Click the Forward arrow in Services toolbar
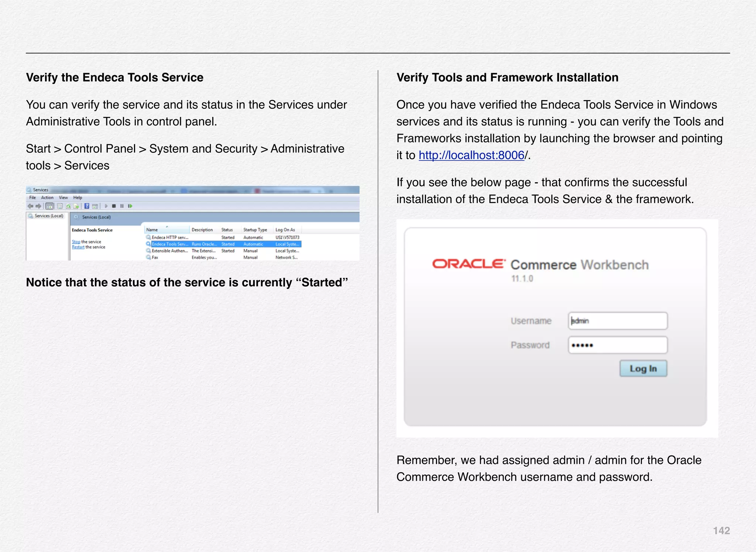This screenshot has height=552, width=756. 38,206
